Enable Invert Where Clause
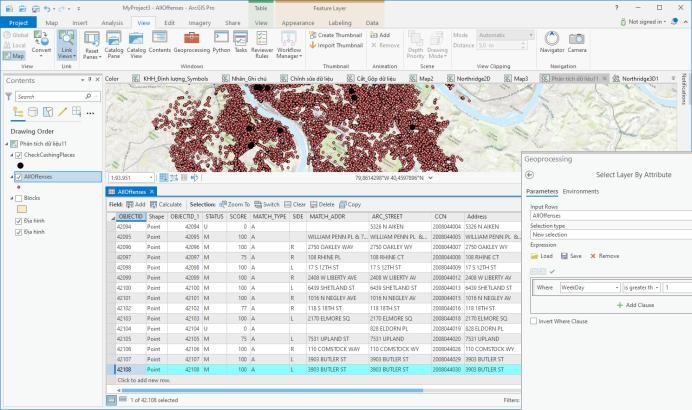Screen dimensions: 692x410 click(534, 321)
